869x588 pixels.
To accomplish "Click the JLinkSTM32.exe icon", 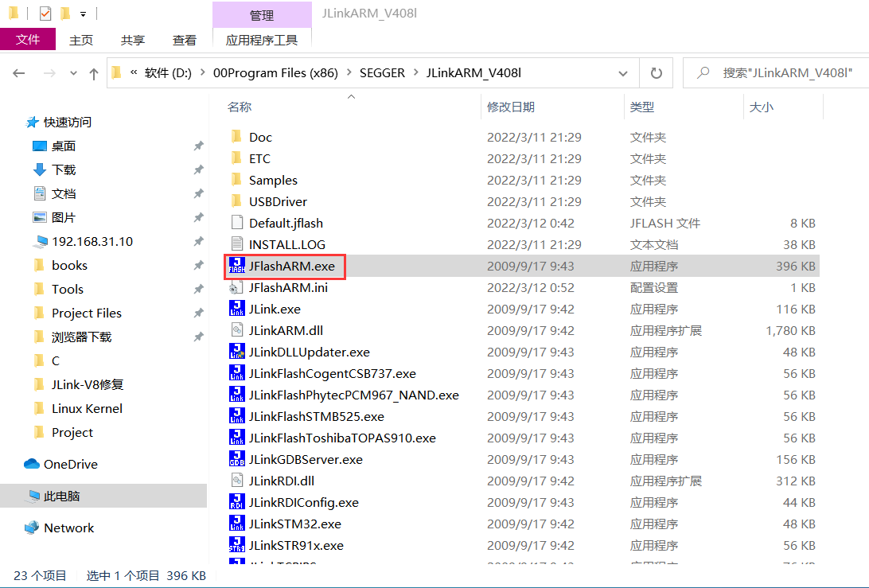I will 236,524.
